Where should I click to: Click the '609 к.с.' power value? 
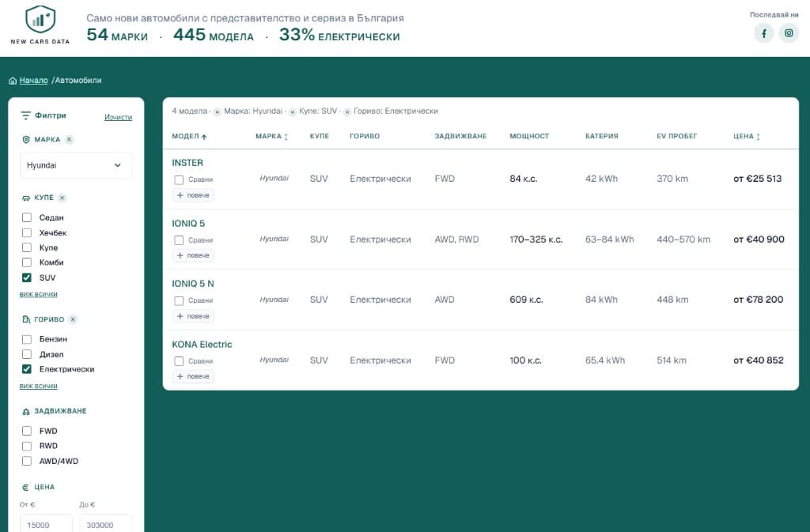526,300
